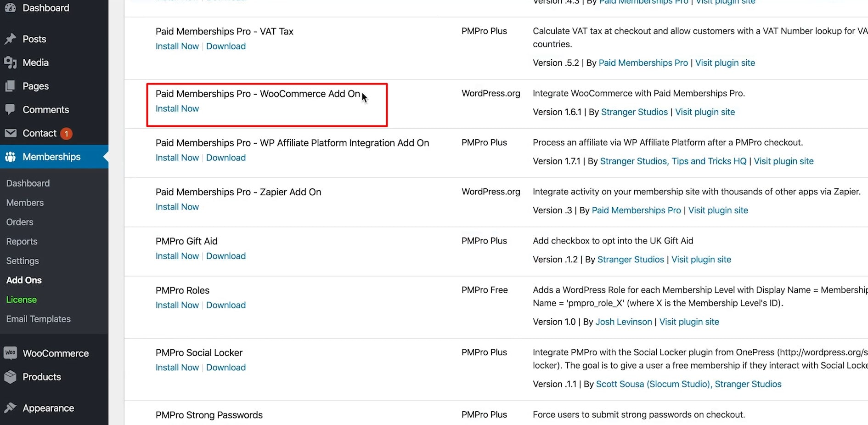The width and height of the screenshot is (868, 425).
Task: Visit plugin site for WooCommerce Add On
Action: pyautogui.click(x=705, y=112)
